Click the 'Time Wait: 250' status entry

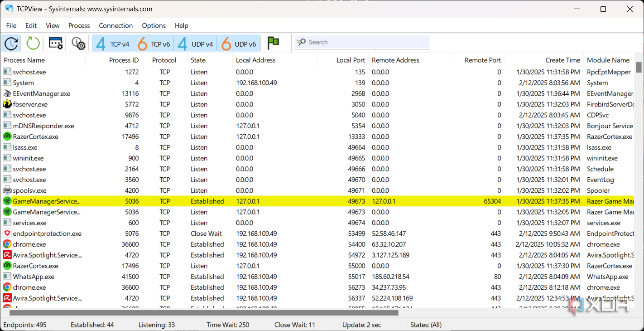[x=228, y=325]
